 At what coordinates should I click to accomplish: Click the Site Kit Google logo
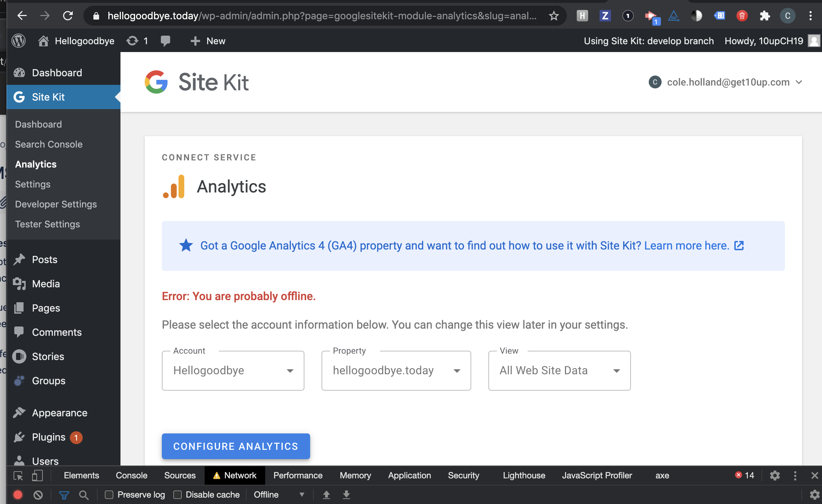[156, 82]
